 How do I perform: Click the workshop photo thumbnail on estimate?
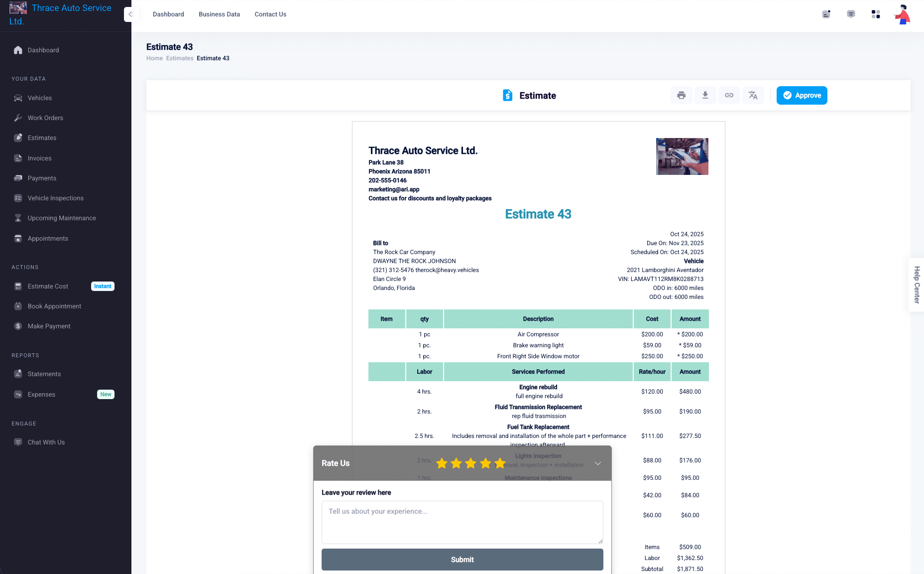[x=682, y=156]
